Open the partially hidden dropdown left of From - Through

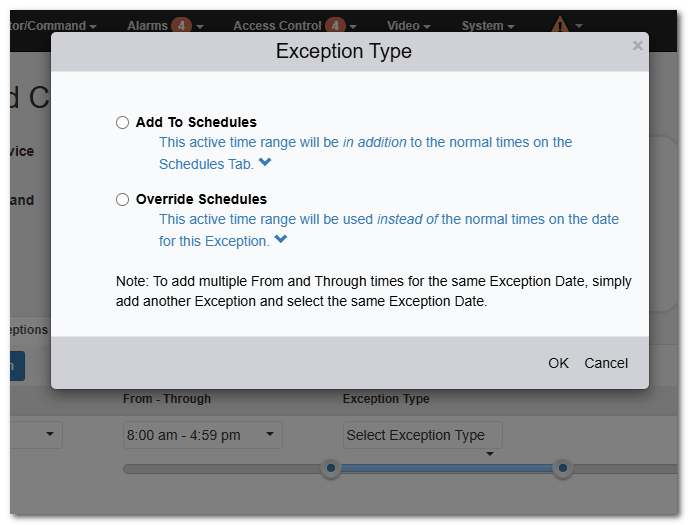point(36,435)
